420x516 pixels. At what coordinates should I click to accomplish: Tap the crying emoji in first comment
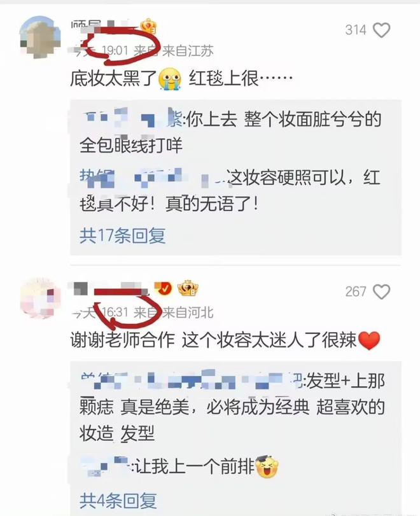click(x=170, y=79)
